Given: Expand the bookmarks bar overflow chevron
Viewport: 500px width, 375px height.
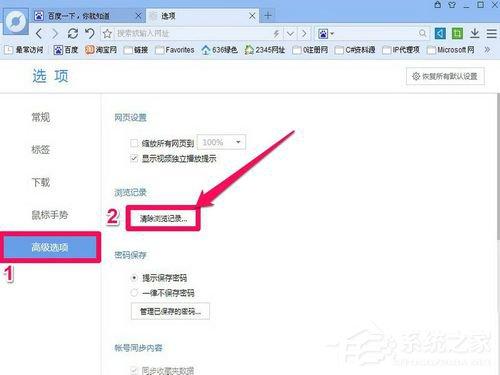Looking at the screenshot, I should [x=487, y=50].
